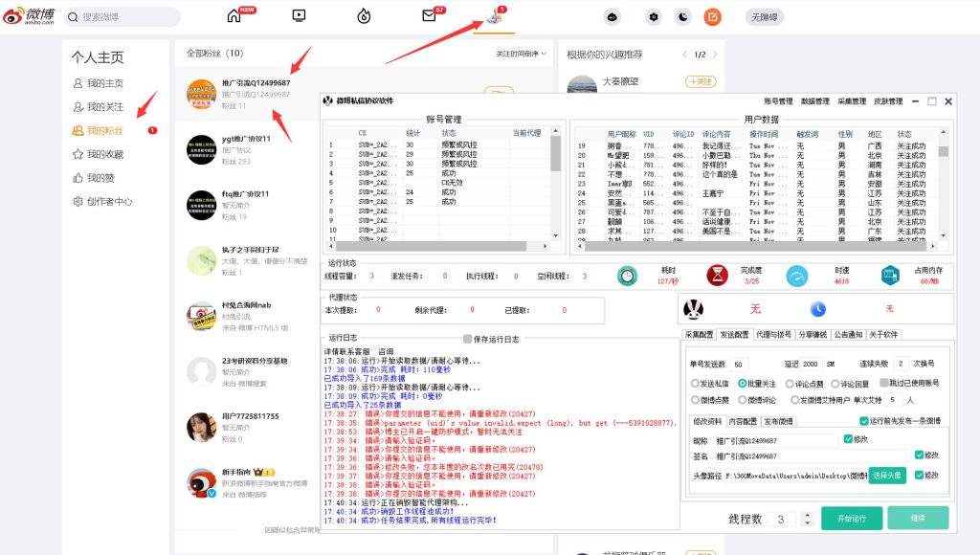Open the Weibo home feed icon
Viewport: 980px width, 555px height.
pyautogui.click(x=234, y=16)
